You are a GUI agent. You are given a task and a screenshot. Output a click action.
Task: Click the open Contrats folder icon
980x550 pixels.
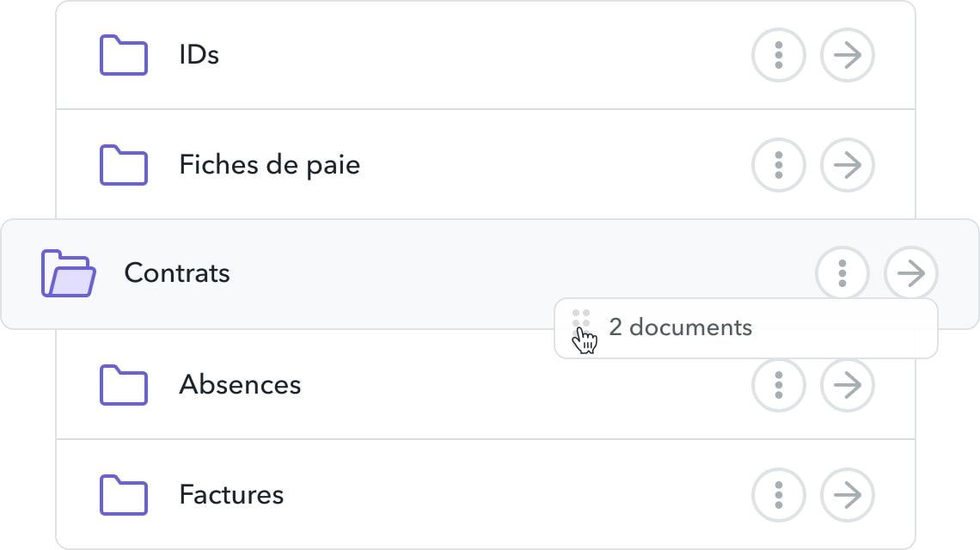[x=68, y=273]
